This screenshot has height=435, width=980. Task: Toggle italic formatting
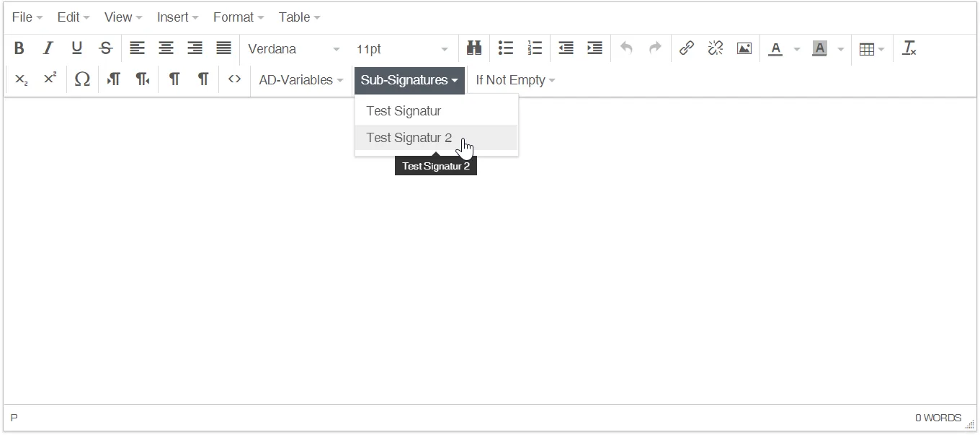click(48, 48)
